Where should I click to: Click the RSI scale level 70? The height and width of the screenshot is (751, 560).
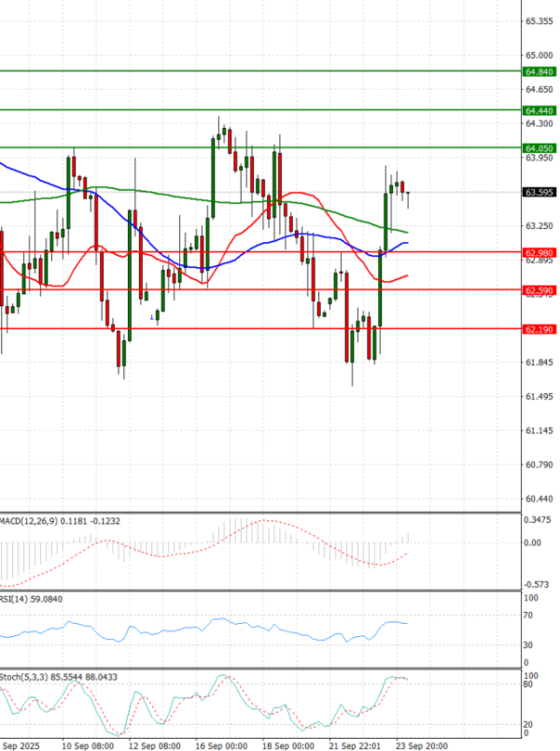tap(528, 616)
